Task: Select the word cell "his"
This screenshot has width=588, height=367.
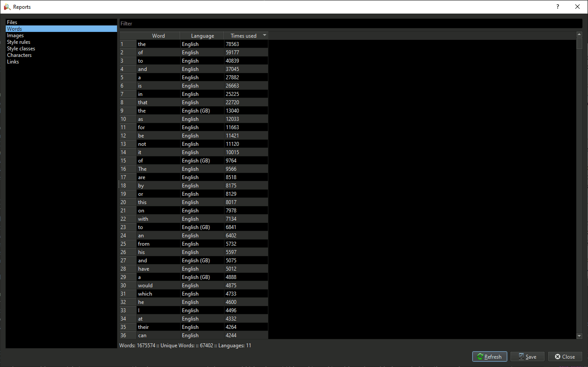Action: 158,252
